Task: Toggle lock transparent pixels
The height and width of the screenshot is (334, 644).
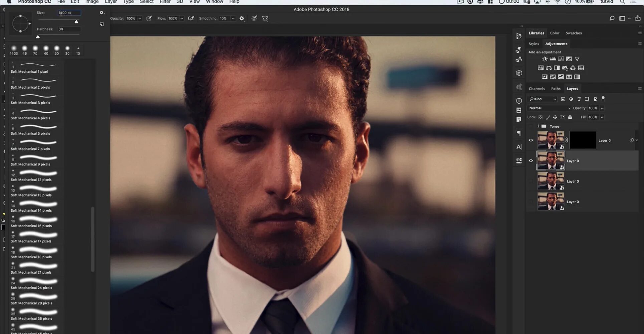Action: coord(540,117)
